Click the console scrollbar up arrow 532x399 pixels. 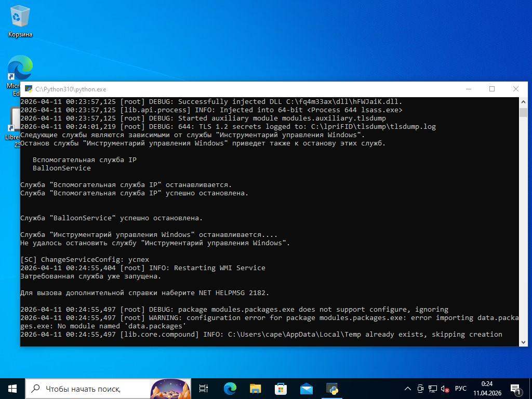point(523,102)
